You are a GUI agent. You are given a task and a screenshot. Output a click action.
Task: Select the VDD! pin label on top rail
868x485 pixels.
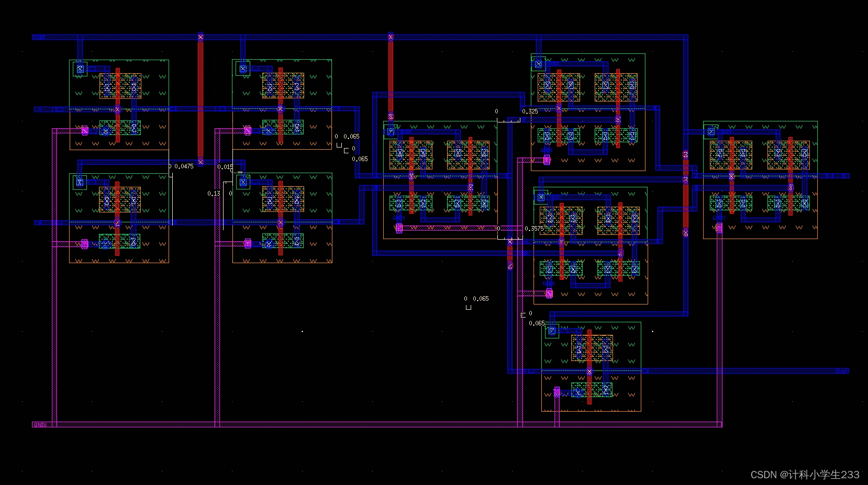click(39, 37)
